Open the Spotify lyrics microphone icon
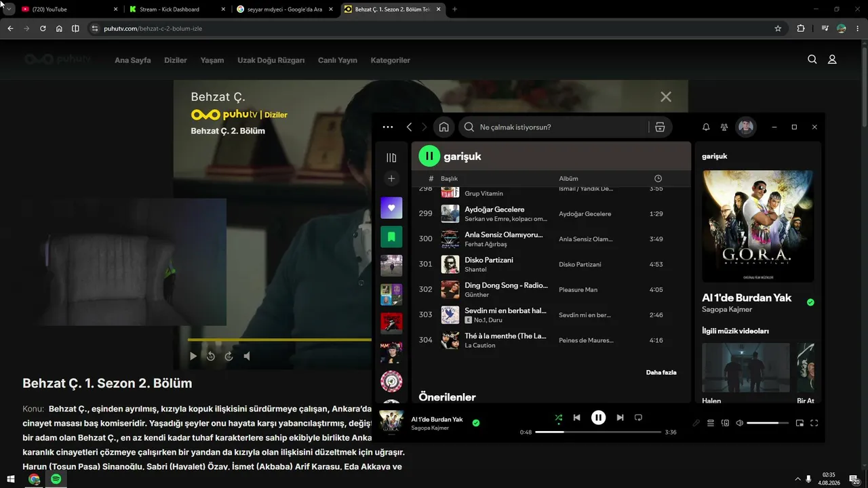 point(696,423)
